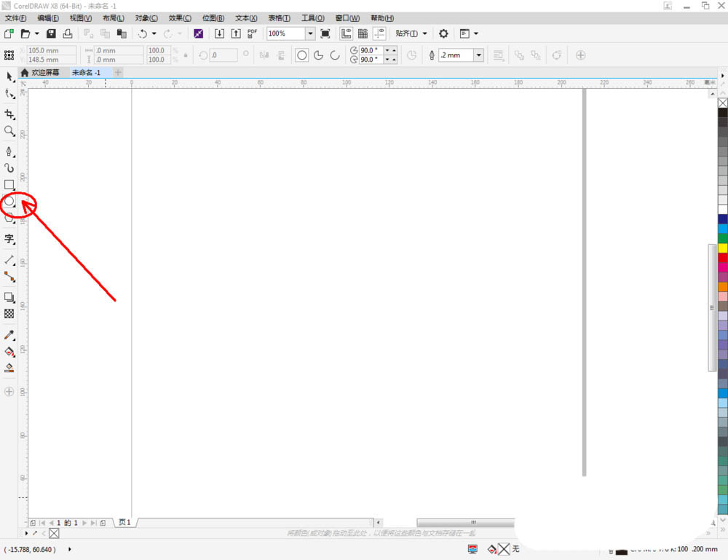728x560 pixels.
Task: Expand the status bar coordinates arrow
Action: pos(70,549)
